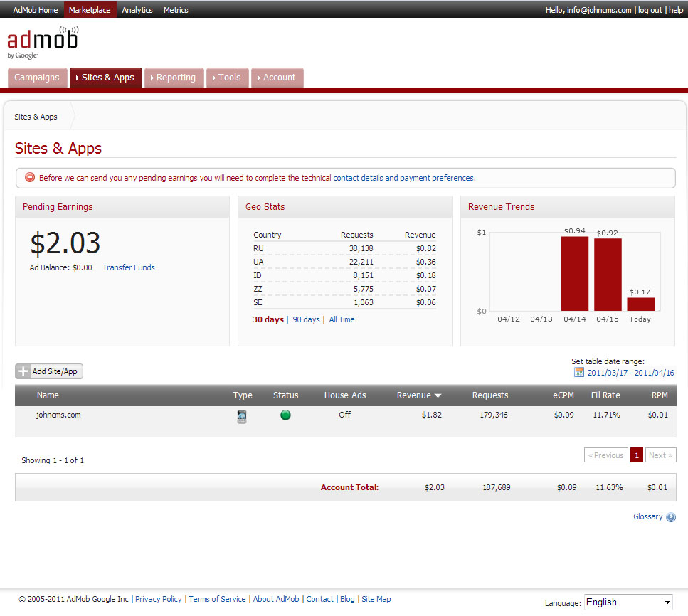The image size is (688, 616).
Task: Open Analytics in the top menu
Action: [x=137, y=10]
